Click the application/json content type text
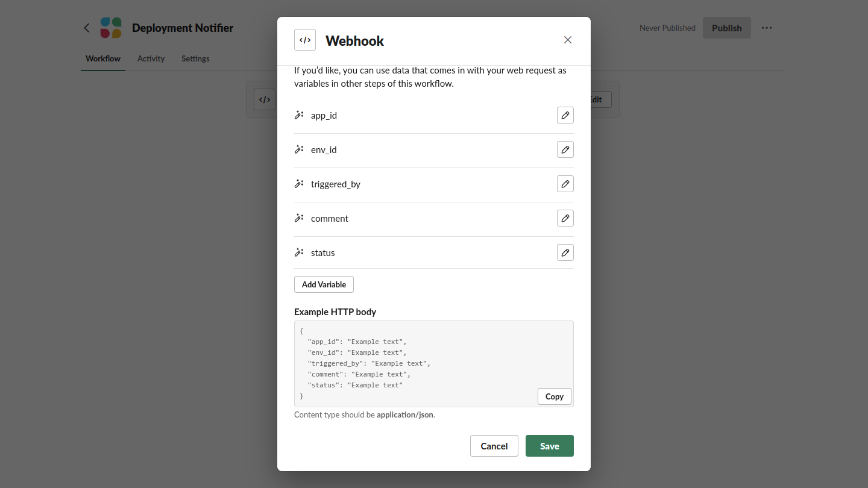 tap(405, 414)
